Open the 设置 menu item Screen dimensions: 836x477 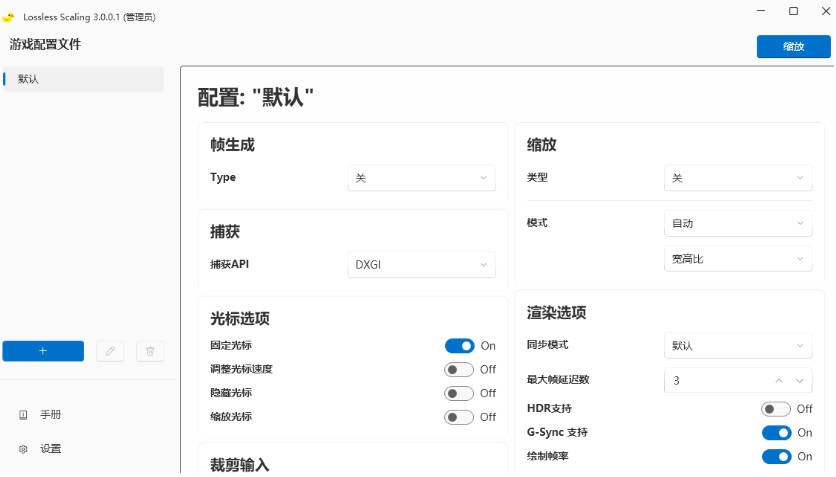(x=51, y=449)
